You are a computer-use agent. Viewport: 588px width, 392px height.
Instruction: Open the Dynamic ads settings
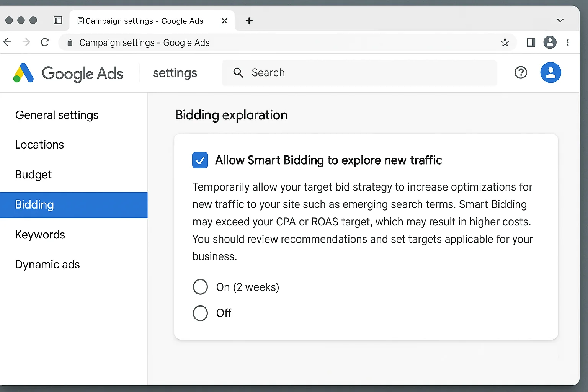click(47, 264)
